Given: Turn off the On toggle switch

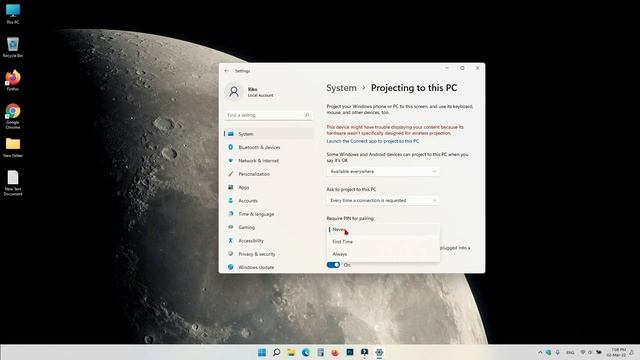Looking at the screenshot, I should pos(333,265).
